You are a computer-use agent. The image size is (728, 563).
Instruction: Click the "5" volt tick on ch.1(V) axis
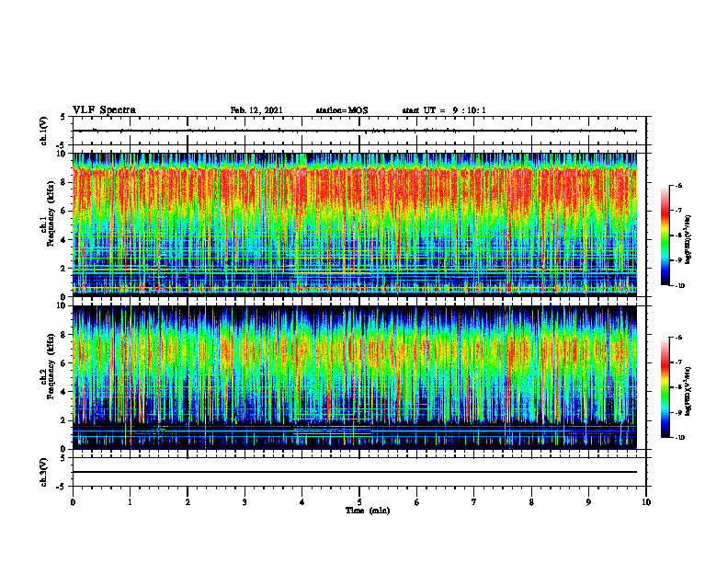point(63,117)
